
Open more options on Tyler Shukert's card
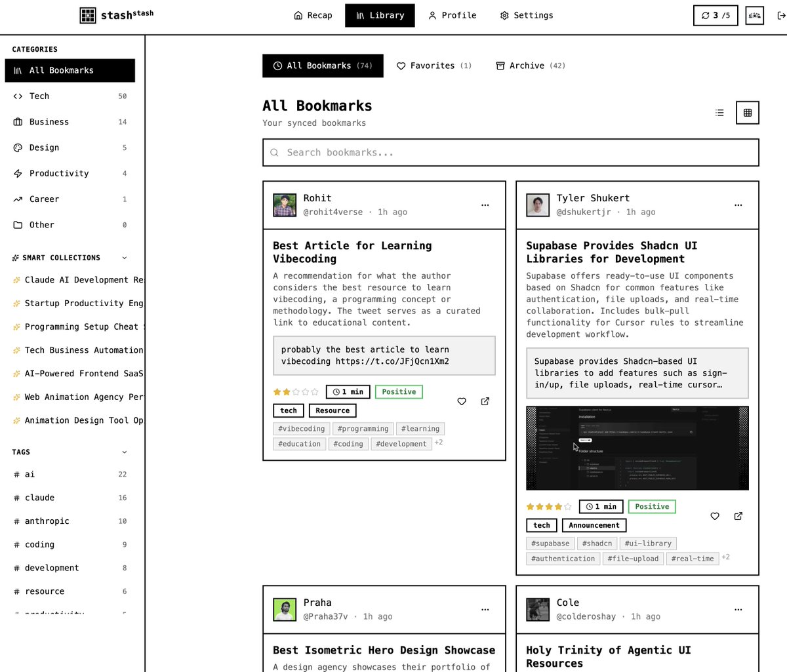[738, 205]
